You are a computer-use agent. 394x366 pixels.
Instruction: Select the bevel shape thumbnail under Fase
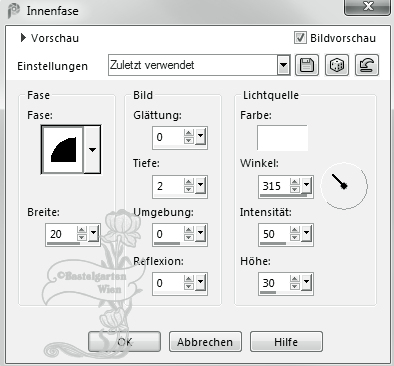tap(63, 150)
